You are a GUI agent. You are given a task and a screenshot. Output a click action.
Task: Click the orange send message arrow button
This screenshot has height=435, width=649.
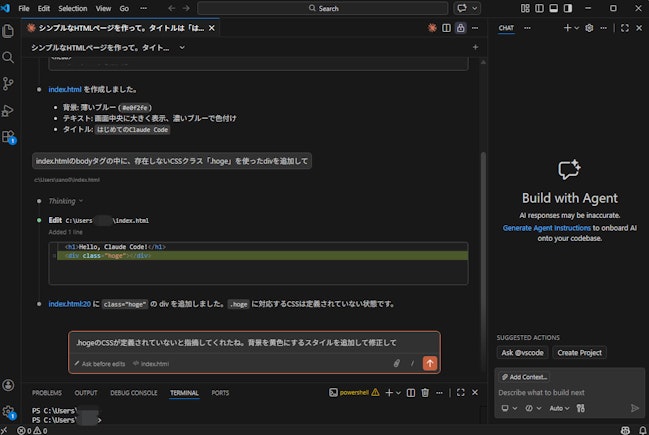430,363
